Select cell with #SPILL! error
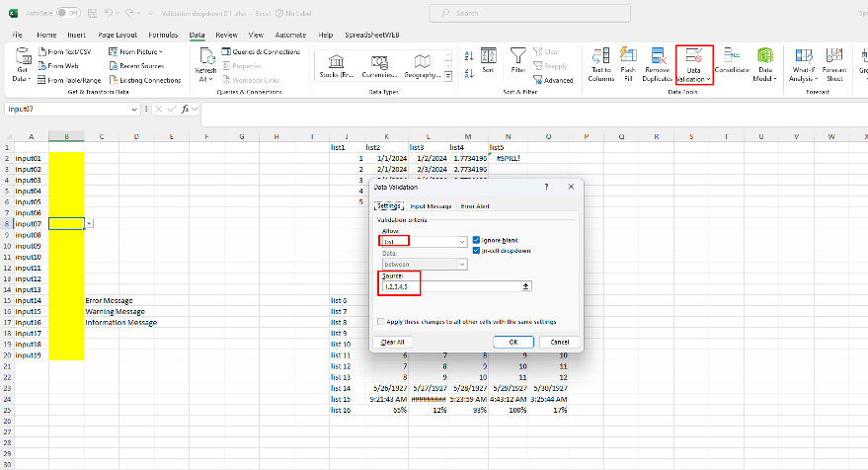The image size is (868, 470). [x=508, y=158]
